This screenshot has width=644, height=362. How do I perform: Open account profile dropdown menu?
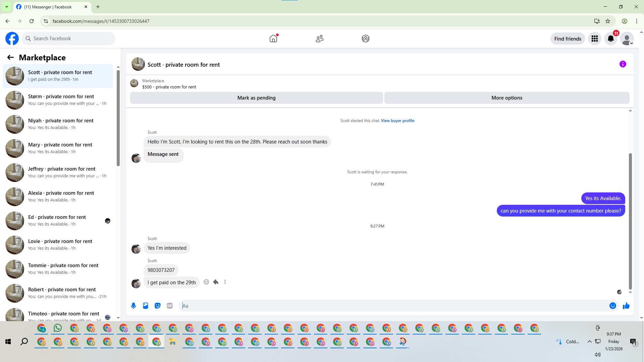(x=627, y=39)
